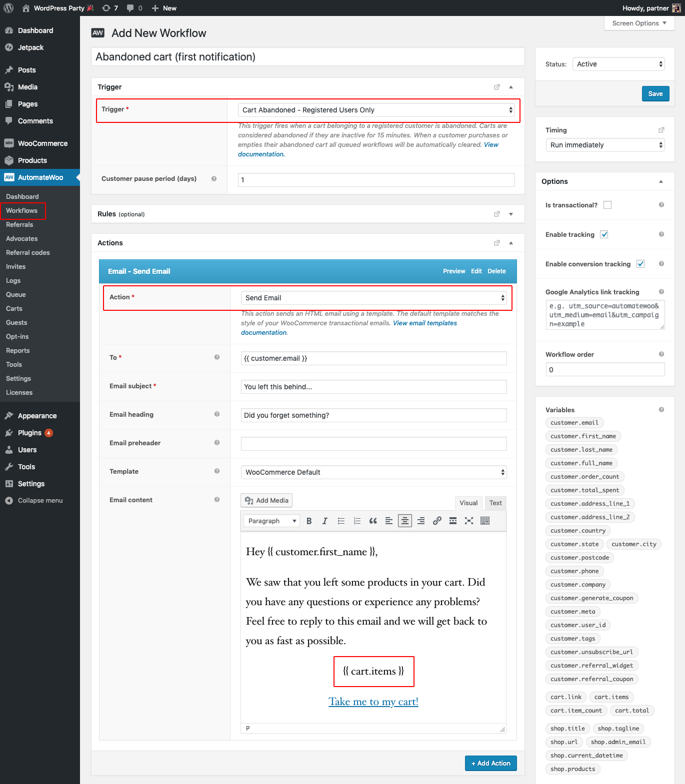Click the Add Action button

coord(491,763)
